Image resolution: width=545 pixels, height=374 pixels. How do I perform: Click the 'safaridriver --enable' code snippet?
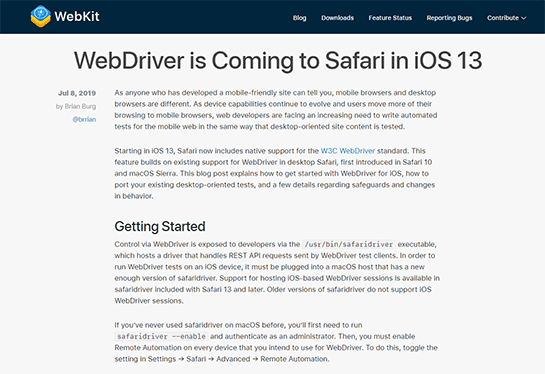161,336
